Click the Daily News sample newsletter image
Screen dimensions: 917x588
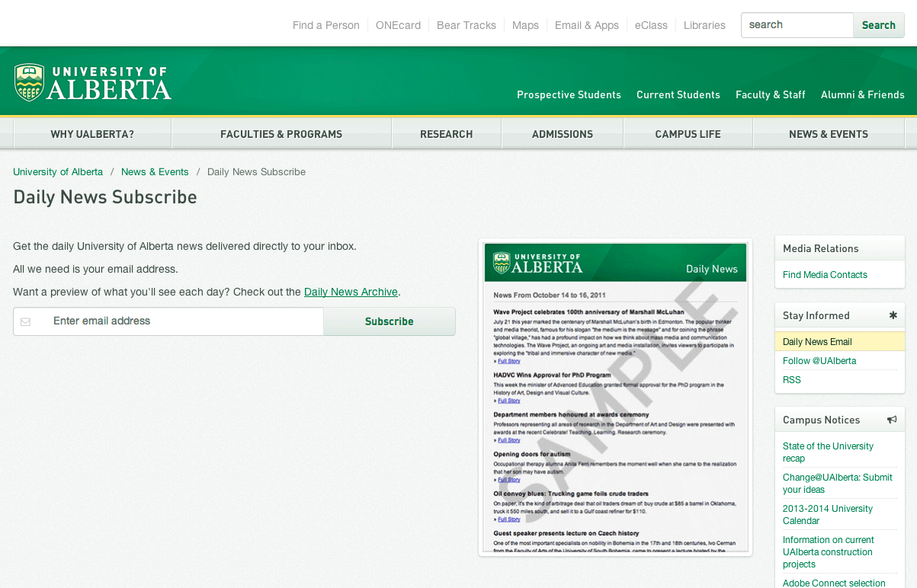coord(615,398)
